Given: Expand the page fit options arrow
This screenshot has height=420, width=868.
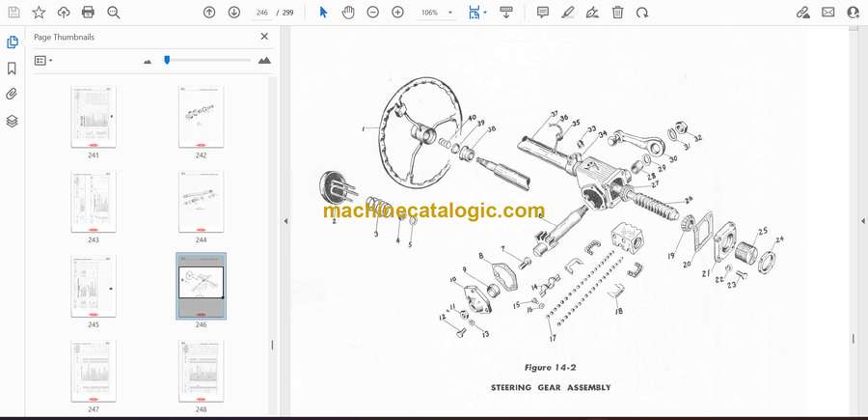Looking at the screenshot, I should pyautogui.click(x=485, y=13).
